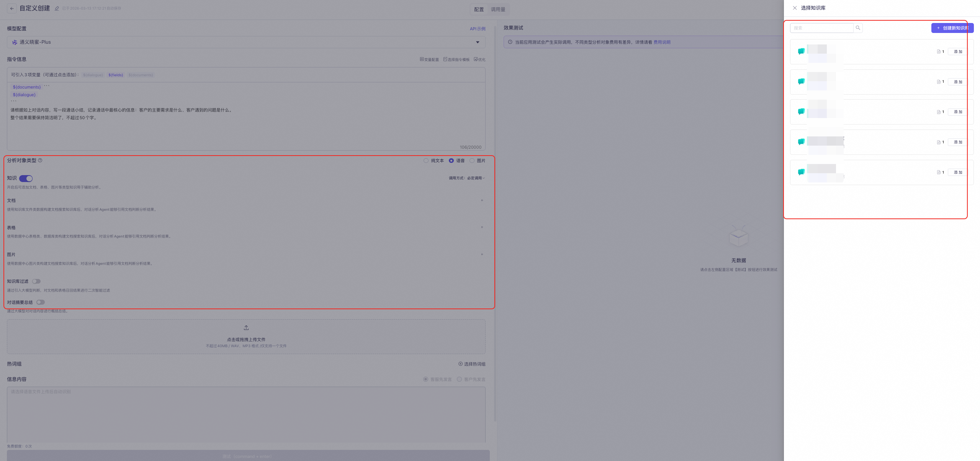Click the 创建新知识库 button
This screenshot has width=980, height=461.
952,28
